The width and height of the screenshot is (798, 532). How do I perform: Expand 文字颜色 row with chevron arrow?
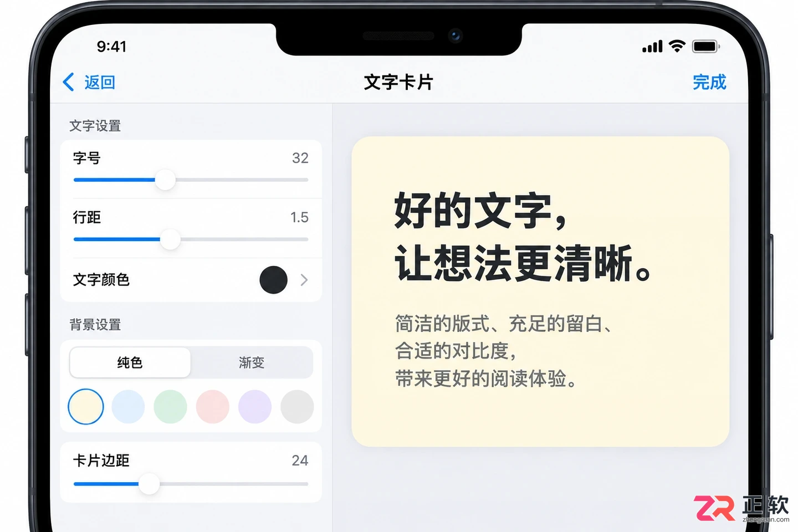304,280
